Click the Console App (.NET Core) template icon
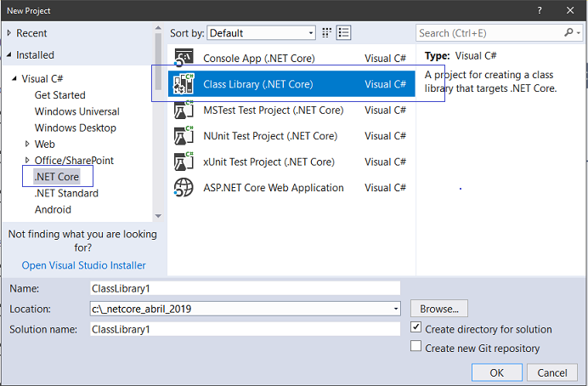 click(x=184, y=58)
